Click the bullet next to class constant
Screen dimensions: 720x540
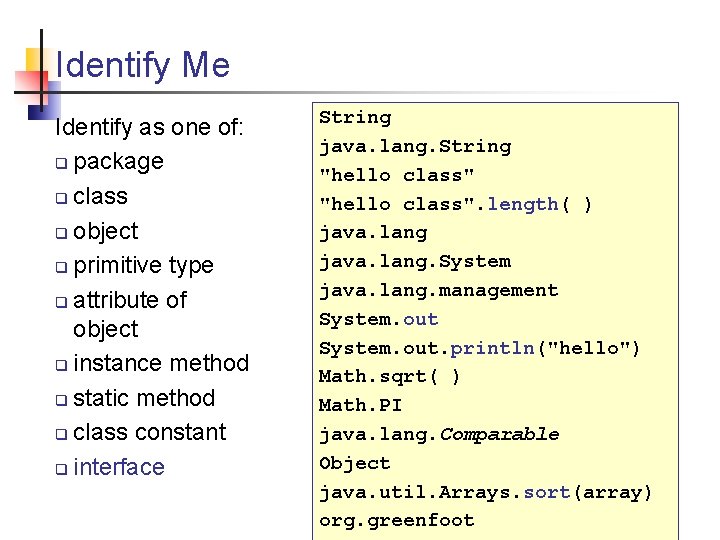62,434
